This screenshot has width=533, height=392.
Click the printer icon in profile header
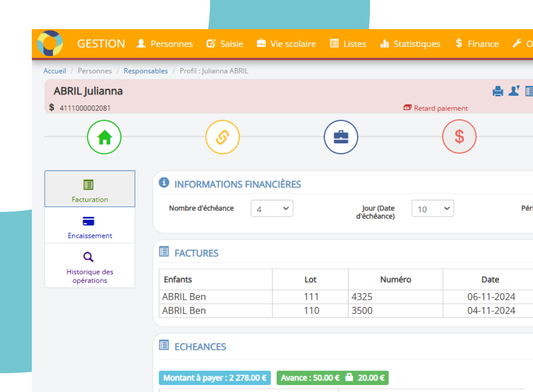[x=498, y=91]
